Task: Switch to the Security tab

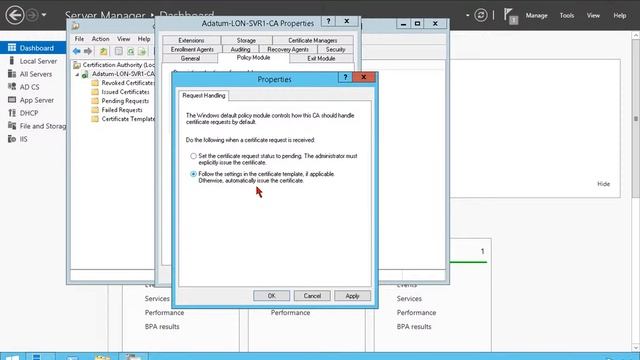Action: (336, 49)
